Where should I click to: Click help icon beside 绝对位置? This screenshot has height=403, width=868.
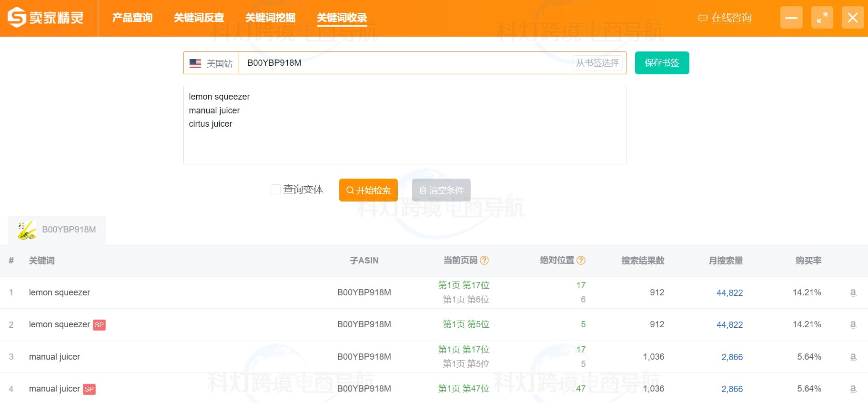click(581, 261)
